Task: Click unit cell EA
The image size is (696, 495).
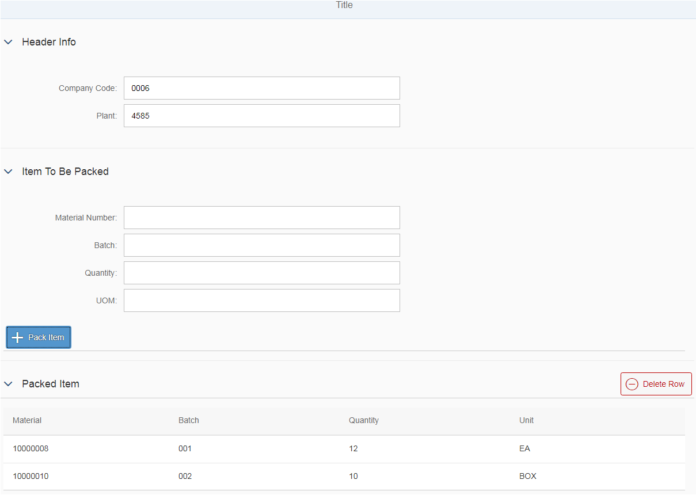Action: (x=525, y=449)
